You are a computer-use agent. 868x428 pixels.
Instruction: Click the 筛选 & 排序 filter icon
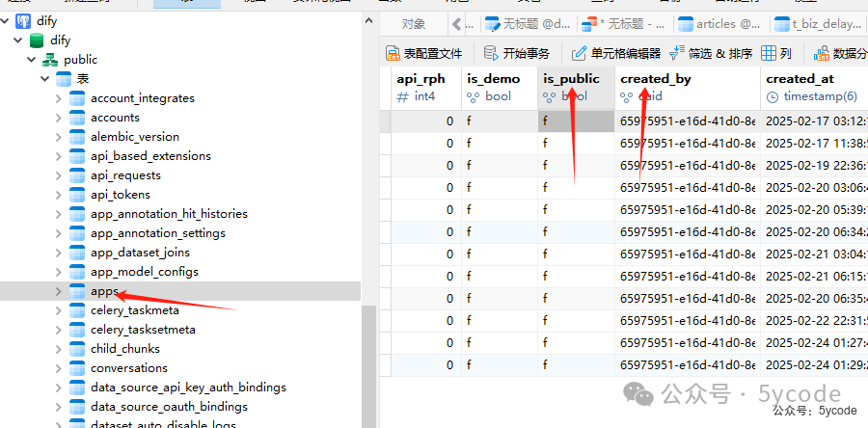click(677, 53)
